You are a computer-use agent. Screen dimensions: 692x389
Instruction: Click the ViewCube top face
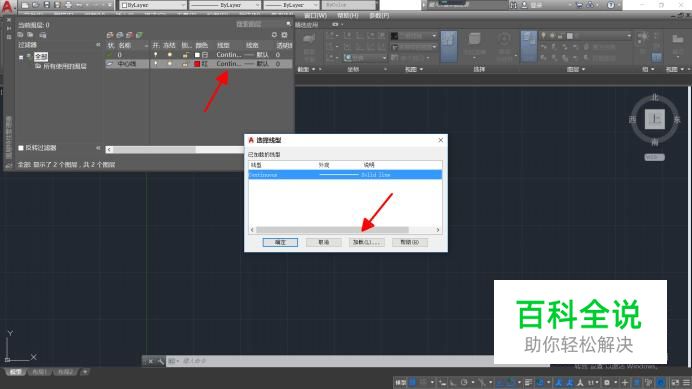(654, 119)
